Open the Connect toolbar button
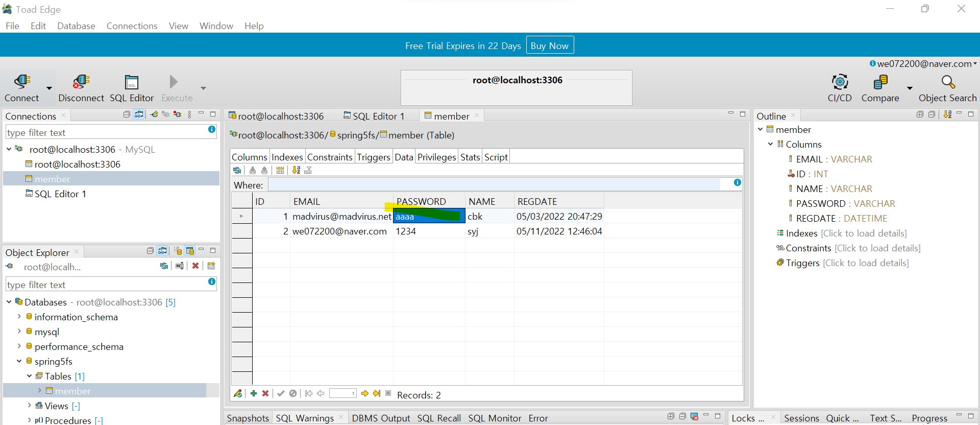 (21, 88)
